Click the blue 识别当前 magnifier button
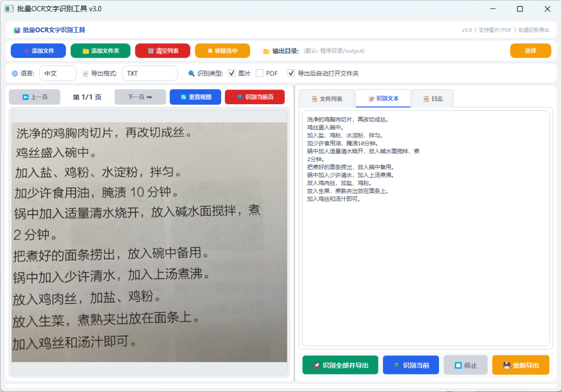The height and width of the screenshot is (392, 562). (x=411, y=365)
